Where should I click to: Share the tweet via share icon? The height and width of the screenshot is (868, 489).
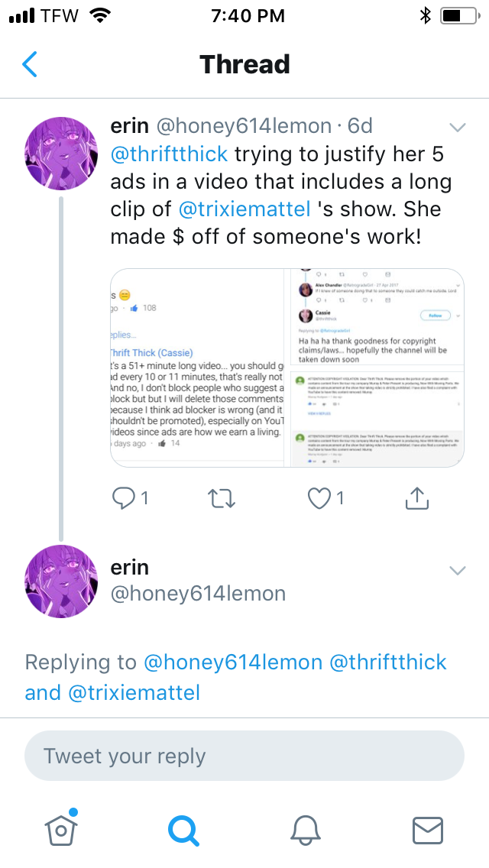415,498
